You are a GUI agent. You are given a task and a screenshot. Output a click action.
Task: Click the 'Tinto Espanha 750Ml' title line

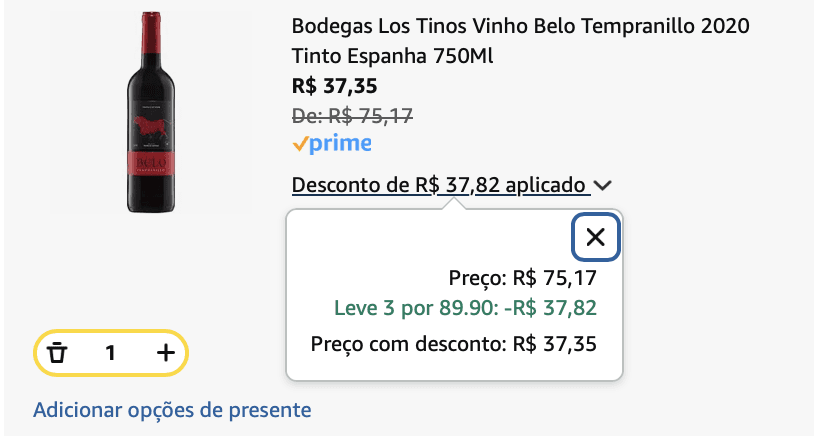point(392,56)
